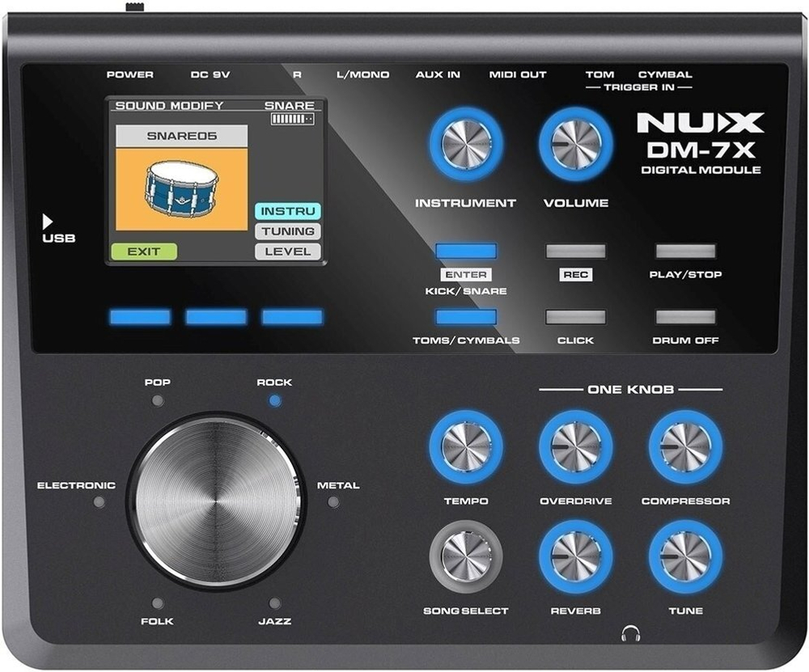Toggle the DRUM OFF button
809x672 pixels.
(x=686, y=317)
